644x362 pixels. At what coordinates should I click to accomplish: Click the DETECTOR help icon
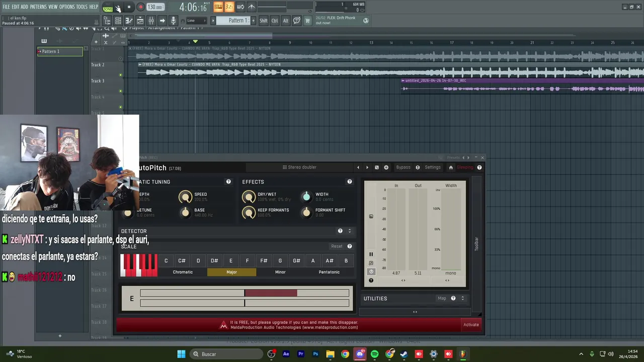pos(340,231)
